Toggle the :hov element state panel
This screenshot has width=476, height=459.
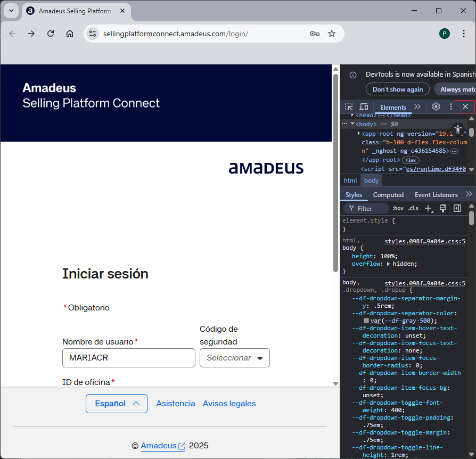click(x=398, y=208)
